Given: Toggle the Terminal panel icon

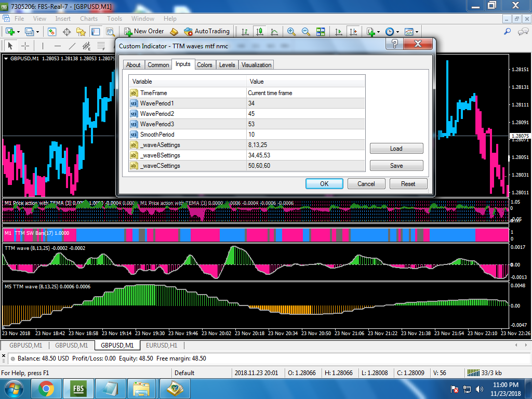Looking at the screenshot, I should click(96, 32).
